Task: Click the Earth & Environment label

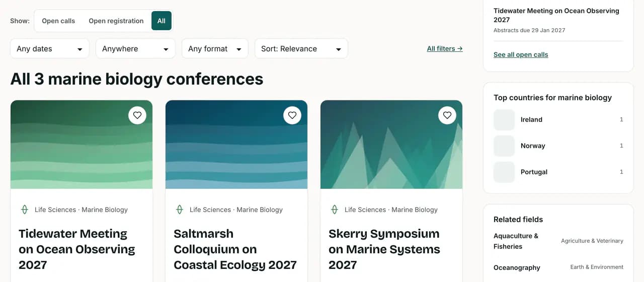Action: (597, 267)
